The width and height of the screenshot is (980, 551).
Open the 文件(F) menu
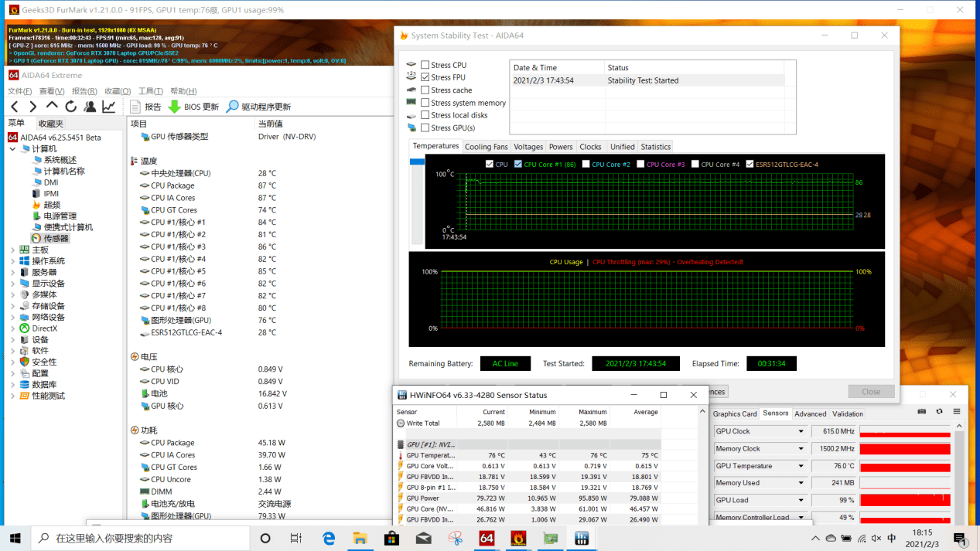(19, 91)
